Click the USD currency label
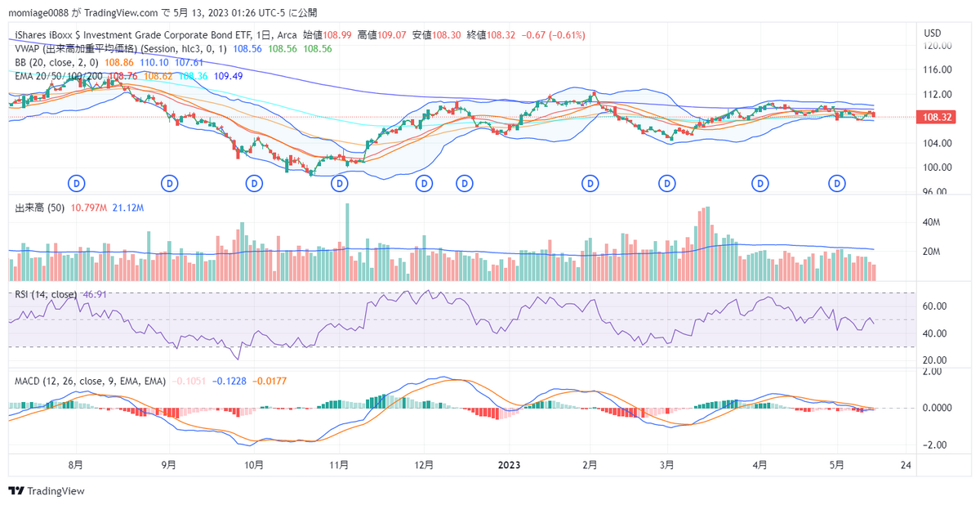The height and width of the screenshot is (505, 980). (933, 33)
